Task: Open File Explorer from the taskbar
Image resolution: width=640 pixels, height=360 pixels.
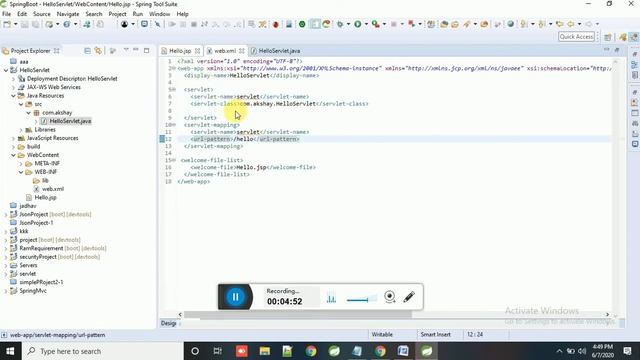Action: coord(264,351)
